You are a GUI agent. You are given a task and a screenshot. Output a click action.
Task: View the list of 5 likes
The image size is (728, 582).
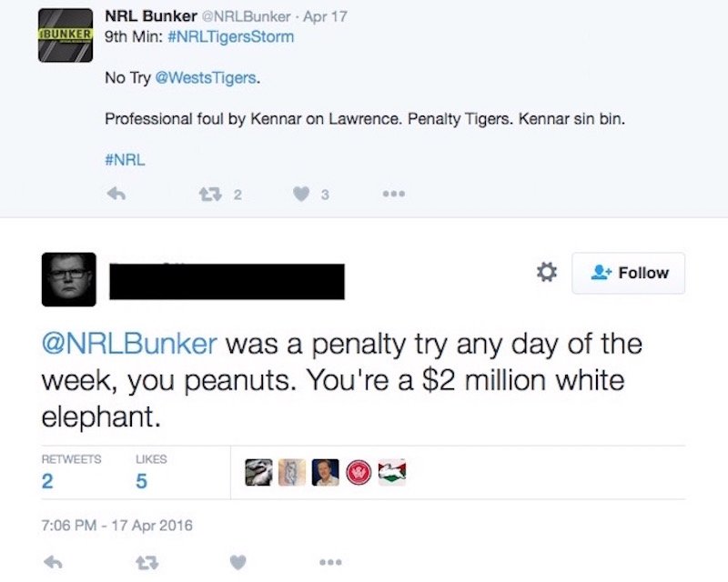click(142, 480)
